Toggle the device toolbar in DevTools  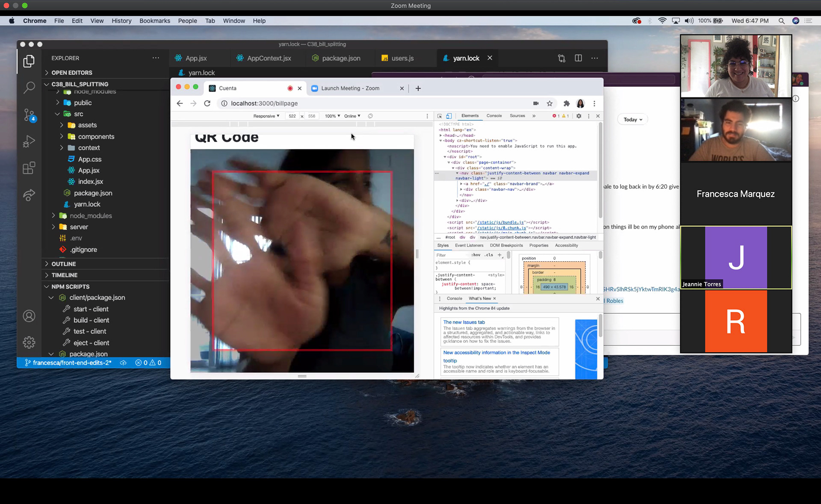[449, 116]
